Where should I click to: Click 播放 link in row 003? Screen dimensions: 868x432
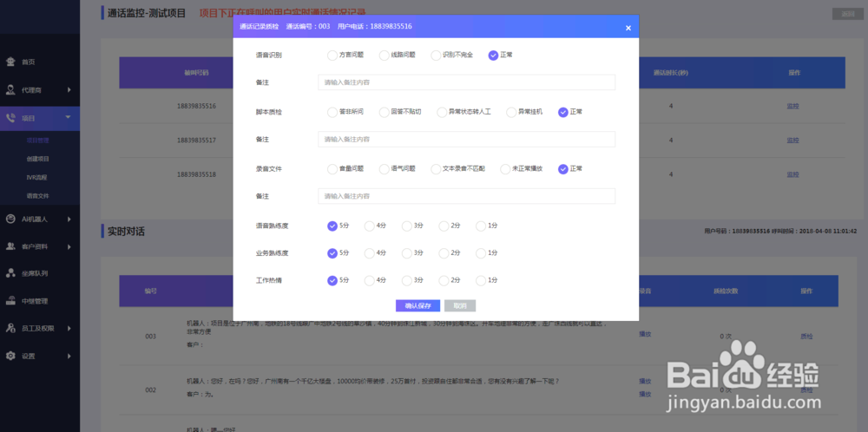[x=645, y=334]
